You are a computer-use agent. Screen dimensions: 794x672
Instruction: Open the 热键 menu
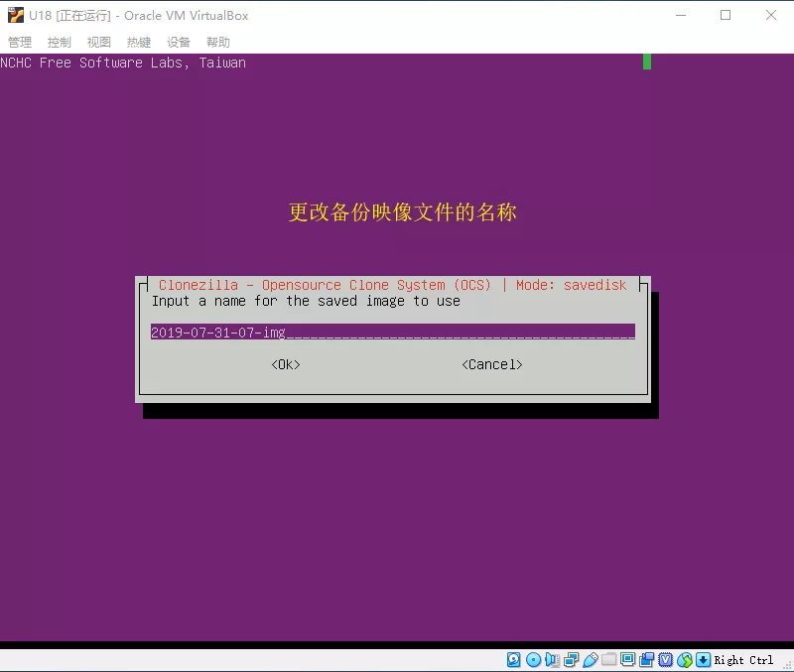click(139, 42)
